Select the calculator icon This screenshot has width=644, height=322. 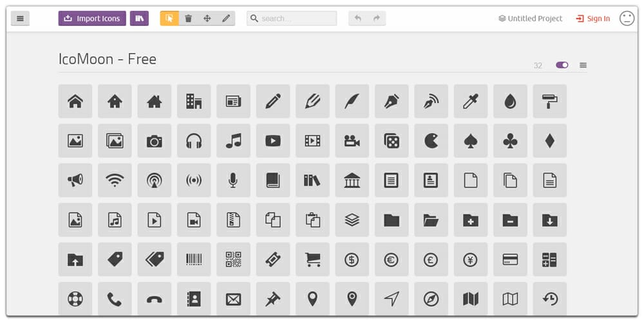[549, 259]
